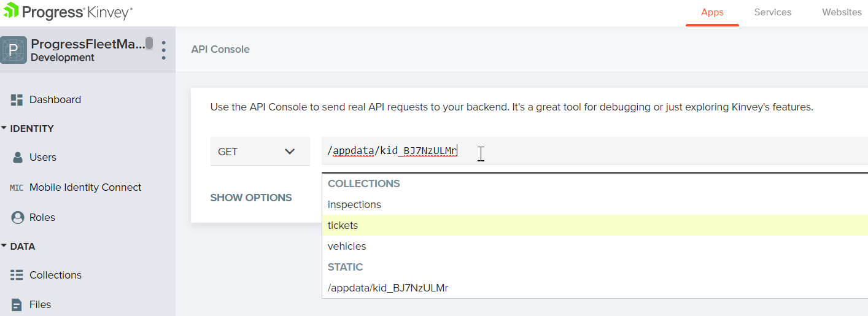
Task: Click the Dashboard grid icon
Action: 17,100
